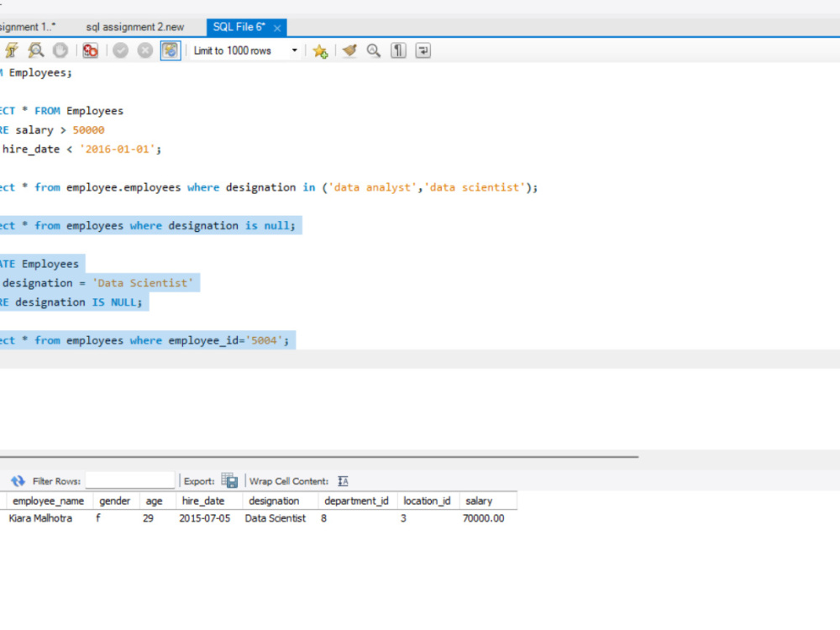This screenshot has width=840, height=630.
Task: Click the location_id cell value 3
Action: tap(428, 518)
